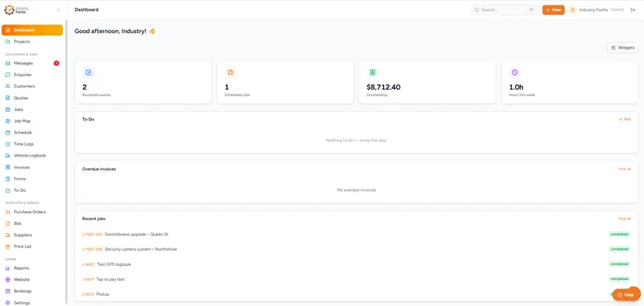Click the Messages inbox icon
Viewport: 644px width, 306px height.
[x=8, y=64]
